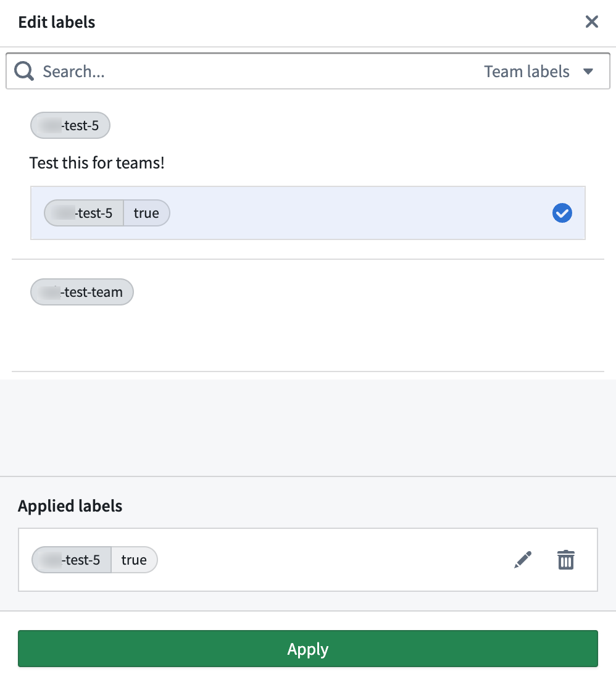Click empty area of highlighted -test-5 row
616x685 pixels.
tap(358, 213)
